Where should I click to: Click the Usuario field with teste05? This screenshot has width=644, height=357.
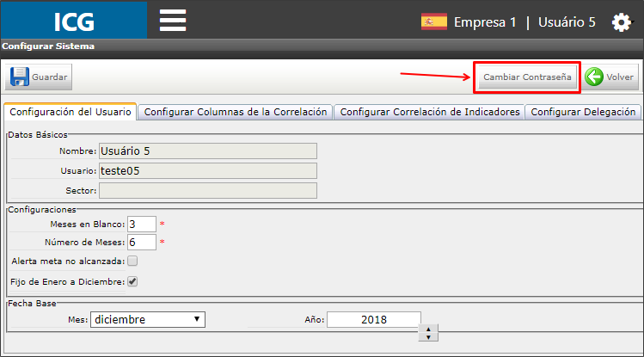coord(208,170)
